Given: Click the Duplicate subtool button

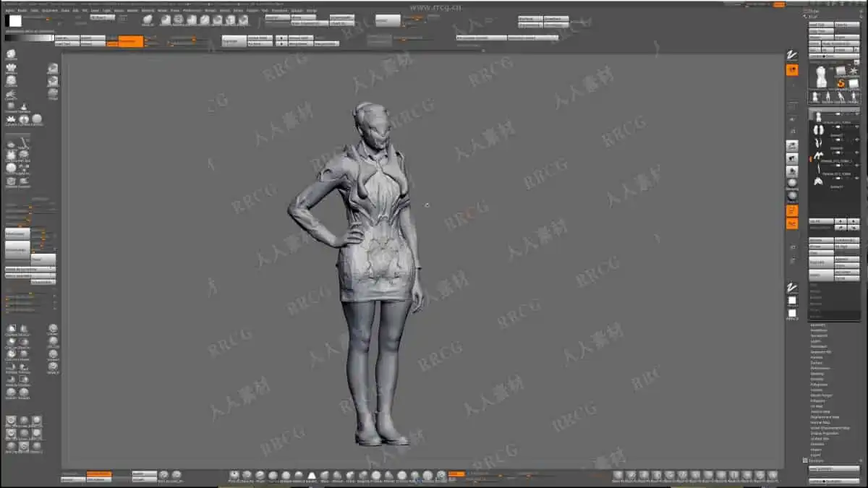Looking at the screenshot, I should tap(822, 262).
